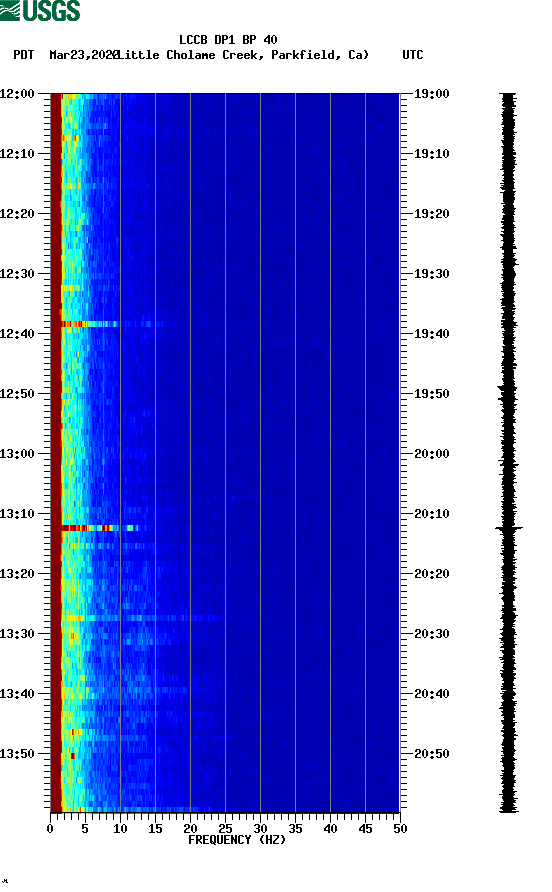
Task: Click the 5 Hz frequency tick label
Action: (x=85, y=829)
